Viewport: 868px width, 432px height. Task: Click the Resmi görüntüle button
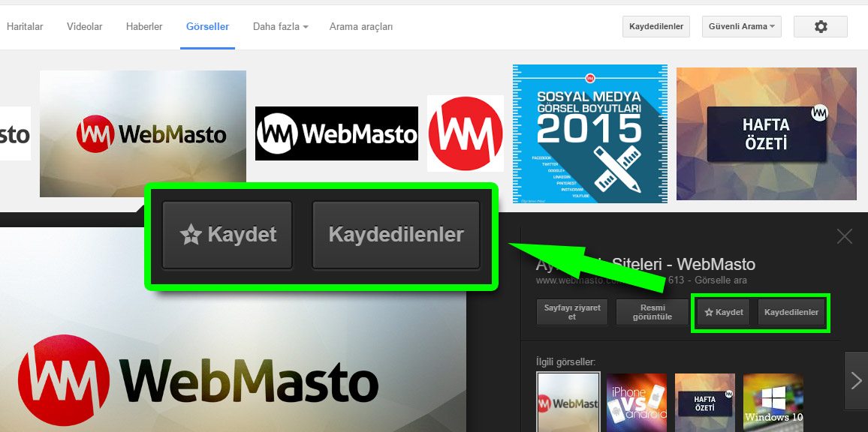[x=652, y=313]
